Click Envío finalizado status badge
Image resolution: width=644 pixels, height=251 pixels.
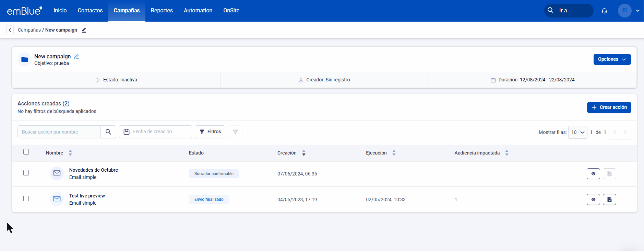click(x=209, y=199)
